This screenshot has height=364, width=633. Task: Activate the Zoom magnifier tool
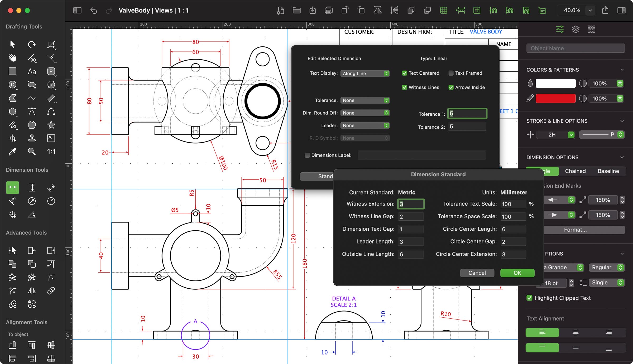pyautogui.click(x=32, y=152)
